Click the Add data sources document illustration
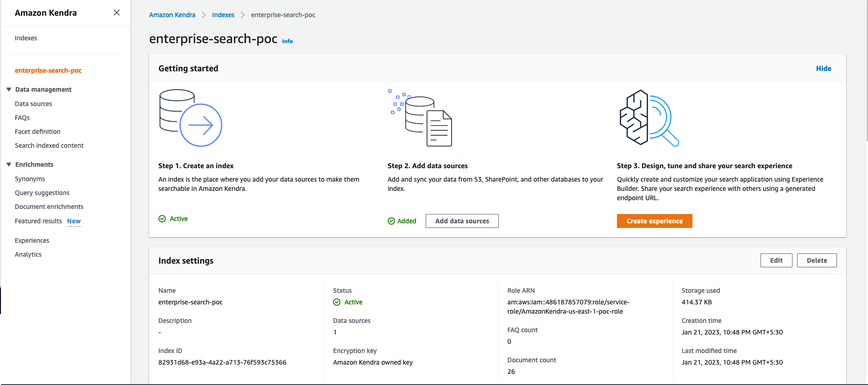868x385 pixels. click(x=420, y=118)
